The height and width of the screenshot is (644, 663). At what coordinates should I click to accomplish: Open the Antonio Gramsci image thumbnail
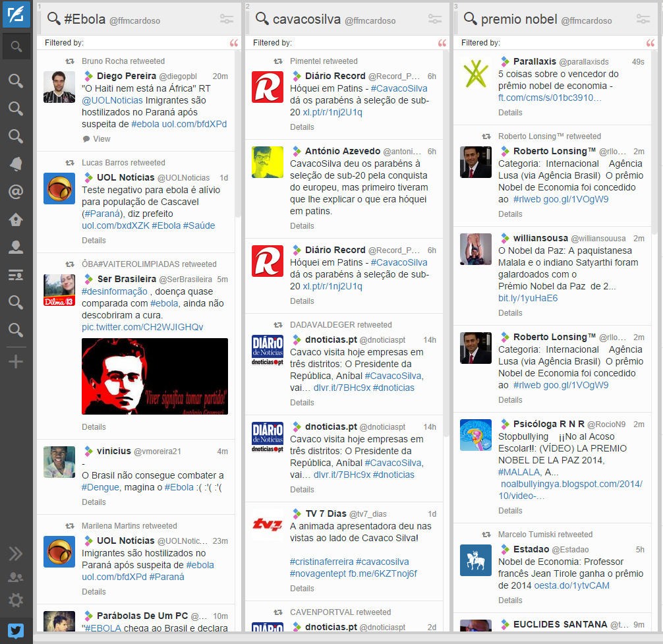[155, 376]
